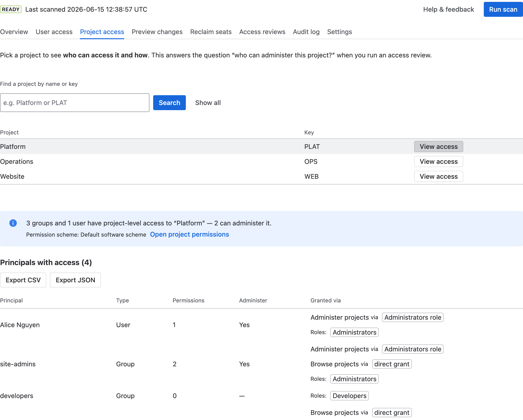Click direct grant tag in site-admins row

(392, 364)
